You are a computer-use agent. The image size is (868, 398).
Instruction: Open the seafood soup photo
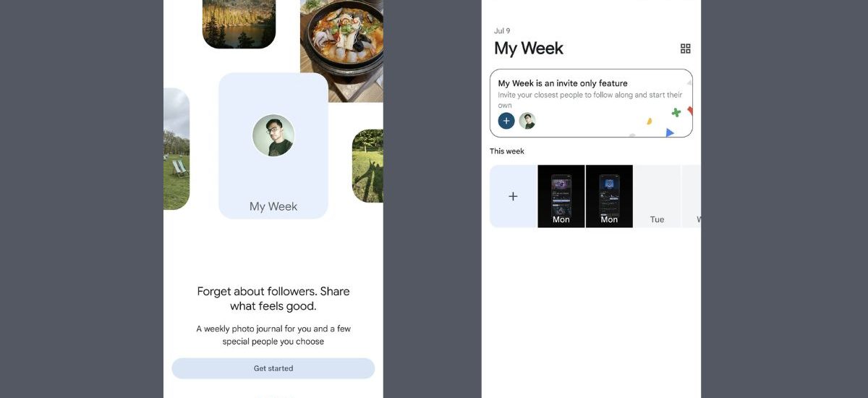tap(341, 51)
